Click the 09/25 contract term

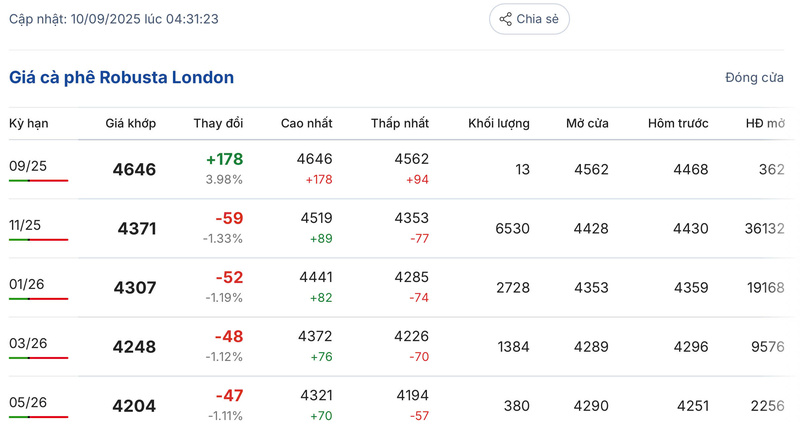click(x=28, y=166)
